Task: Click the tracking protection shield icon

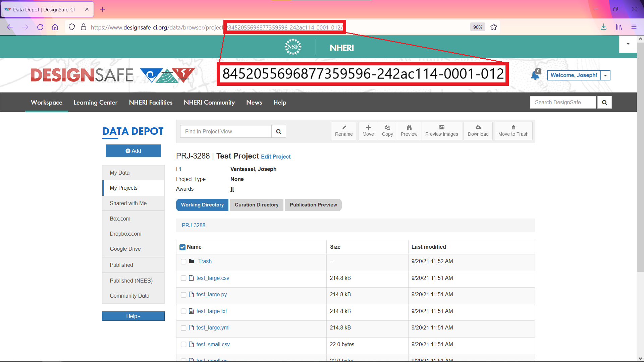Action: click(72, 27)
